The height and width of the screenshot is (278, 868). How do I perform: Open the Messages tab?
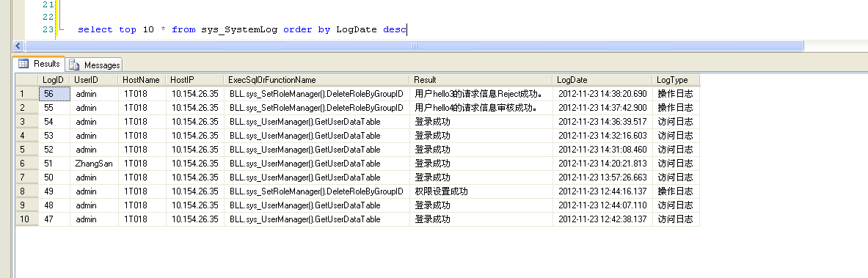click(94, 65)
